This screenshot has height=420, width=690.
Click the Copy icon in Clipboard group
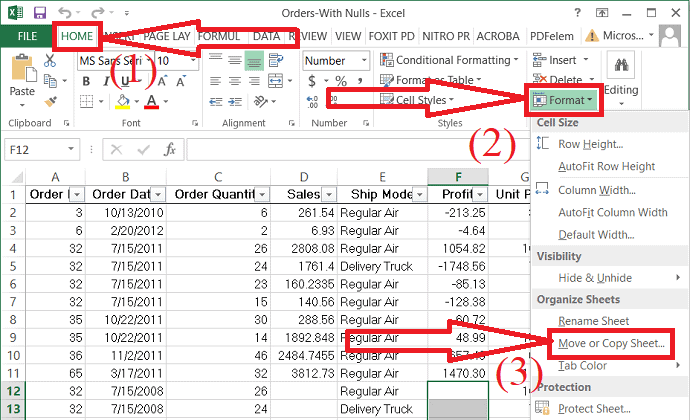(50, 81)
